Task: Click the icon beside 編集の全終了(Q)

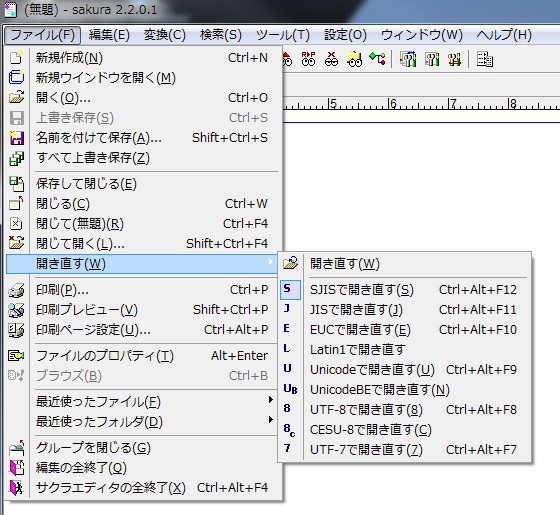Action: click(x=16, y=468)
